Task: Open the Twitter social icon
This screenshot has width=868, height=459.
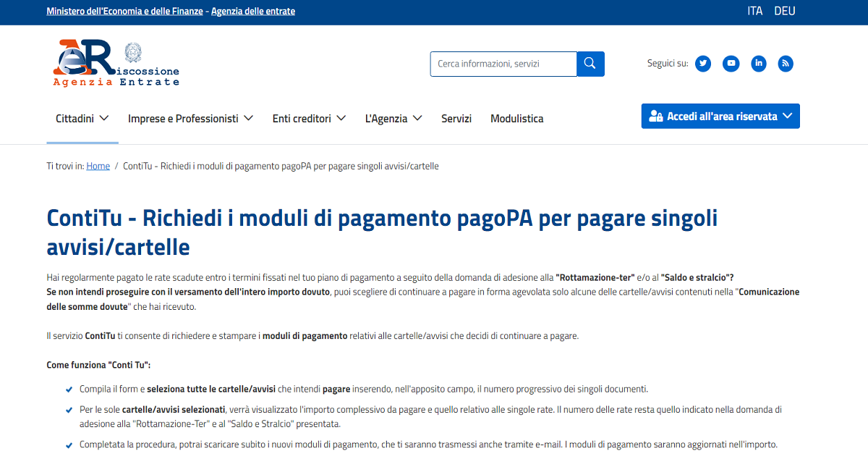Action: (x=703, y=64)
